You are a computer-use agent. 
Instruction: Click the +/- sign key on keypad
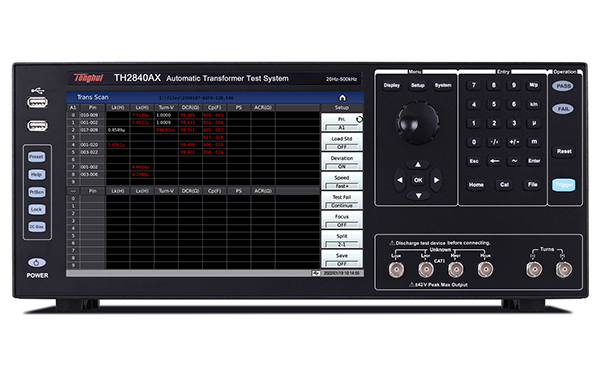[514, 142]
